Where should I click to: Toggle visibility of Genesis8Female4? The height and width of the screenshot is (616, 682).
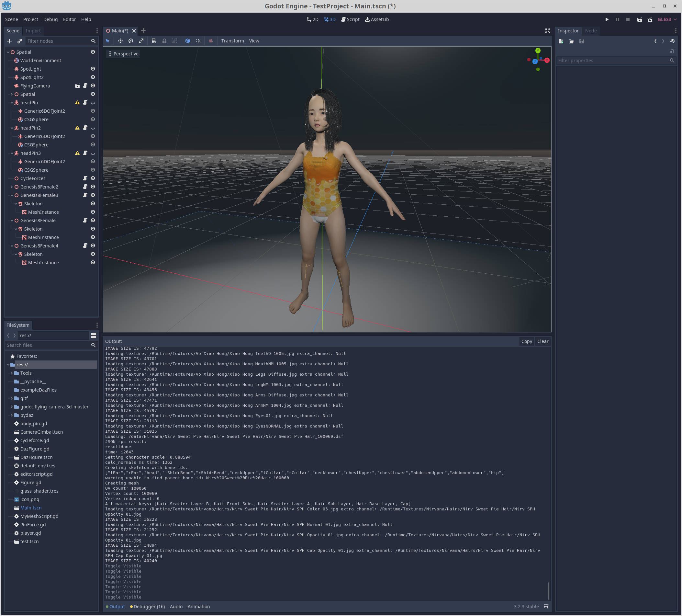click(x=93, y=246)
